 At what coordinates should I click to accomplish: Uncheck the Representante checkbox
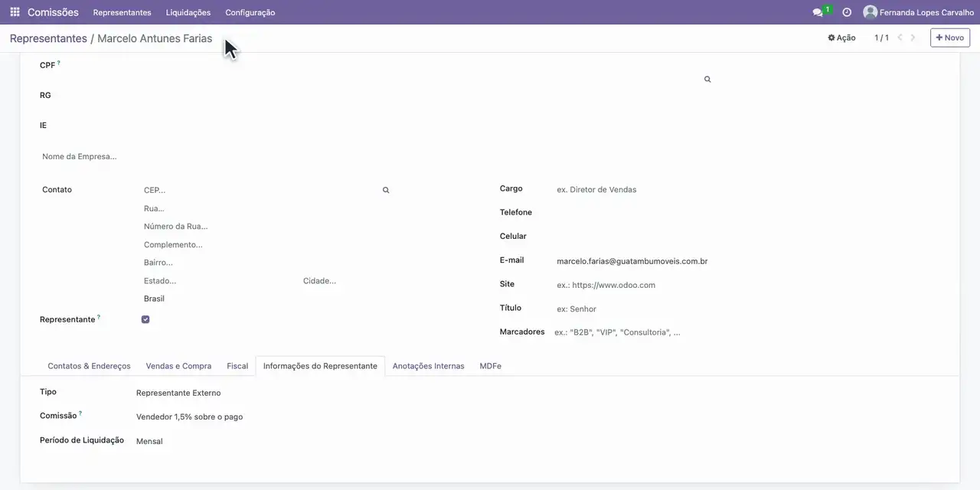pos(145,319)
